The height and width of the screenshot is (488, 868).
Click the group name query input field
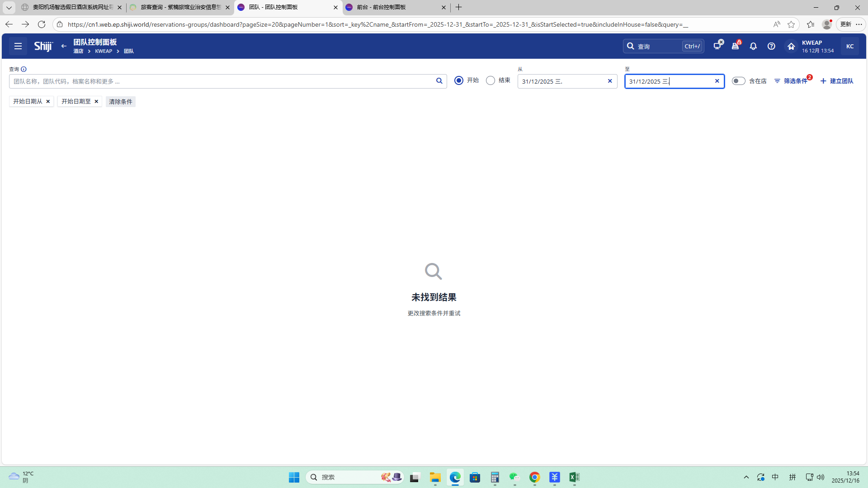pyautogui.click(x=222, y=81)
